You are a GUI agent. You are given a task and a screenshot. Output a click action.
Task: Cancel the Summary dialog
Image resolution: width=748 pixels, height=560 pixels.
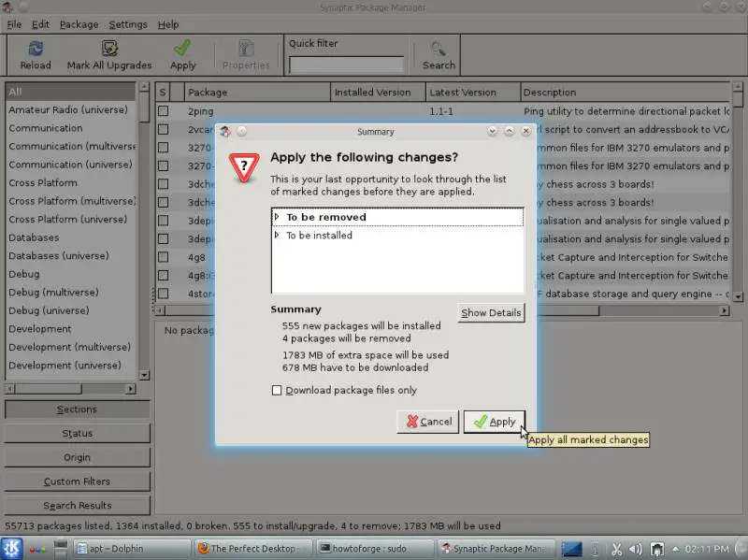[x=428, y=422]
